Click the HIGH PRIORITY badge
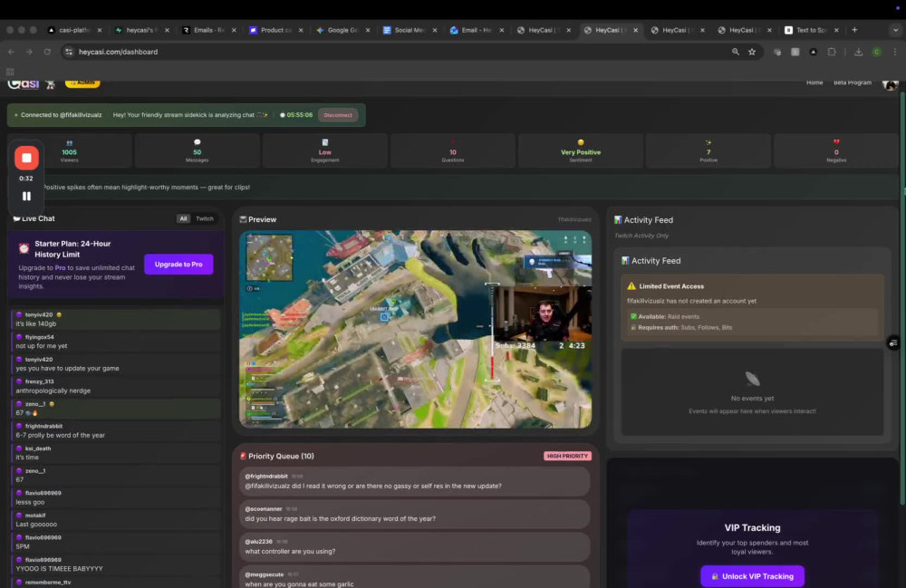Image resolution: width=906 pixels, height=588 pixels. pyautogui.click(x=567, y=456)
